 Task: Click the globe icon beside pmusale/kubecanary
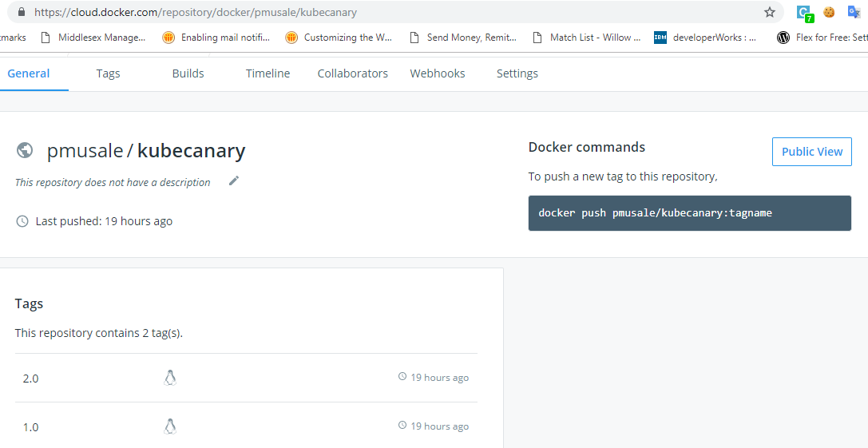(25, 150)
